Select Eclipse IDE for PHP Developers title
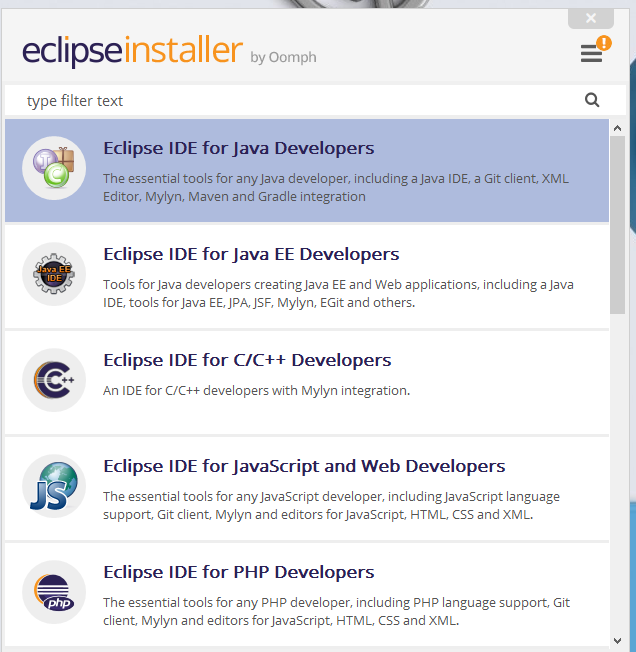Viewport: 636px width, 652px height. coord(239,573)
